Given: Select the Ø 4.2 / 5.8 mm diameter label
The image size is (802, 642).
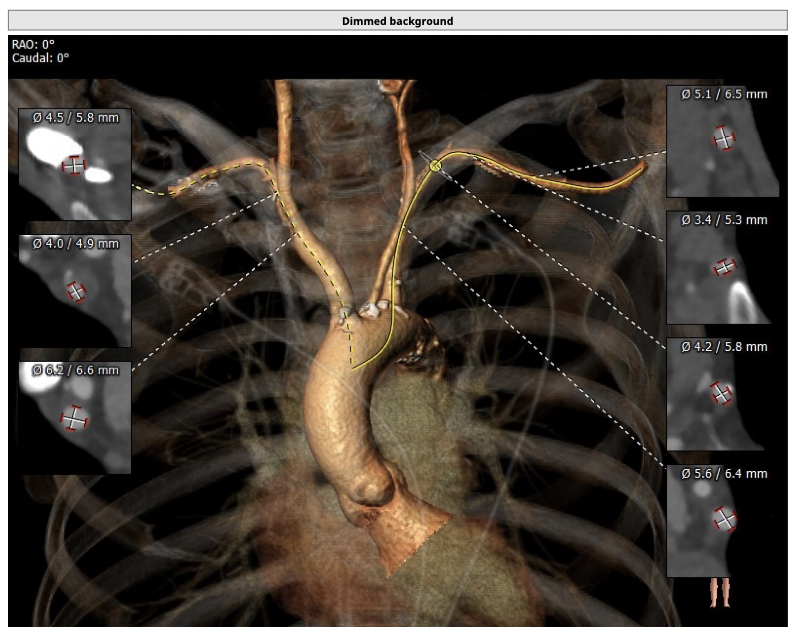Looking at the screenshot, I should point(724,347).
